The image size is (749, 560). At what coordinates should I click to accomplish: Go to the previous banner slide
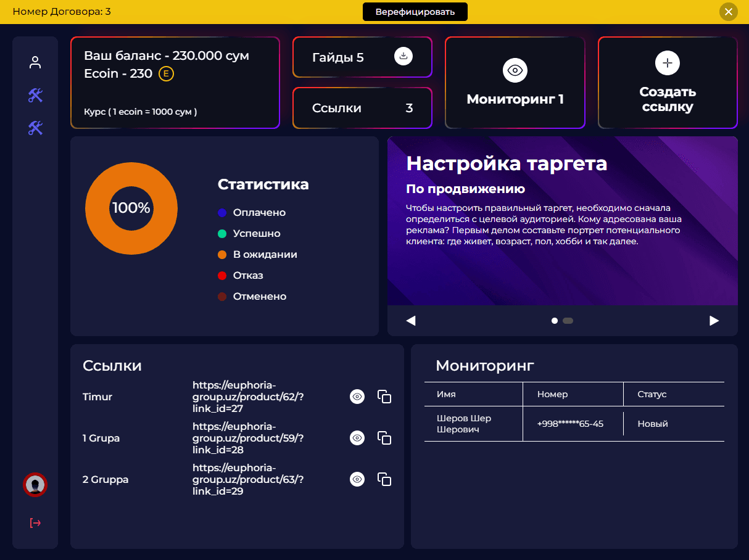click(411, 321)
